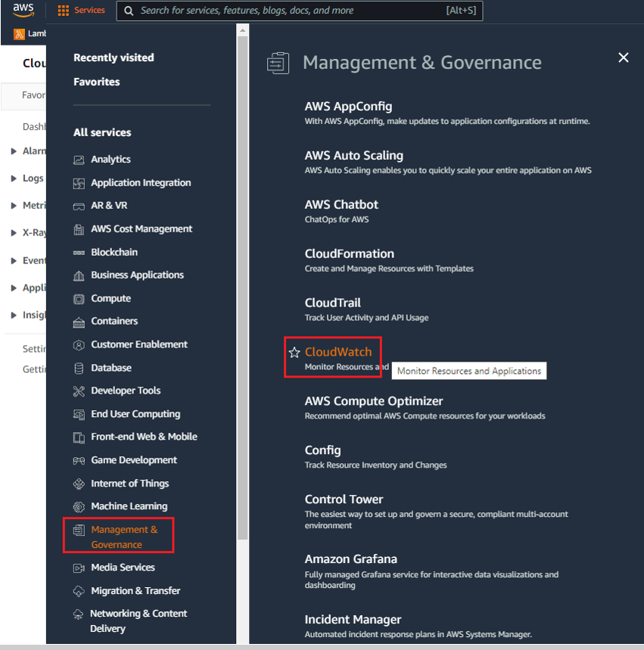This screenshot has width=644, height=650.
Task: Click the Management & Governance sidebar icon
Action: (x=79, y=530)
